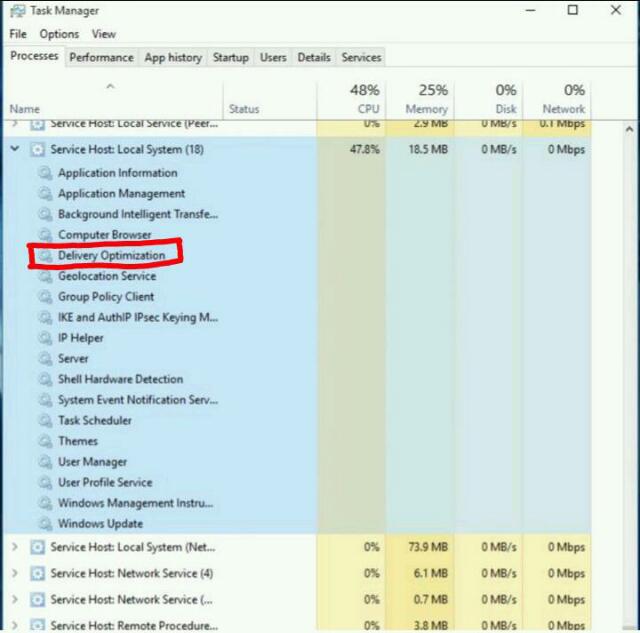Collapse the Service Host: Local System (18) group

[14, 150]
